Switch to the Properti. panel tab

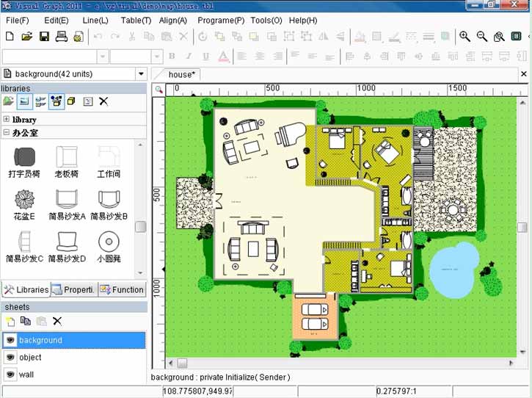[73, 289]
